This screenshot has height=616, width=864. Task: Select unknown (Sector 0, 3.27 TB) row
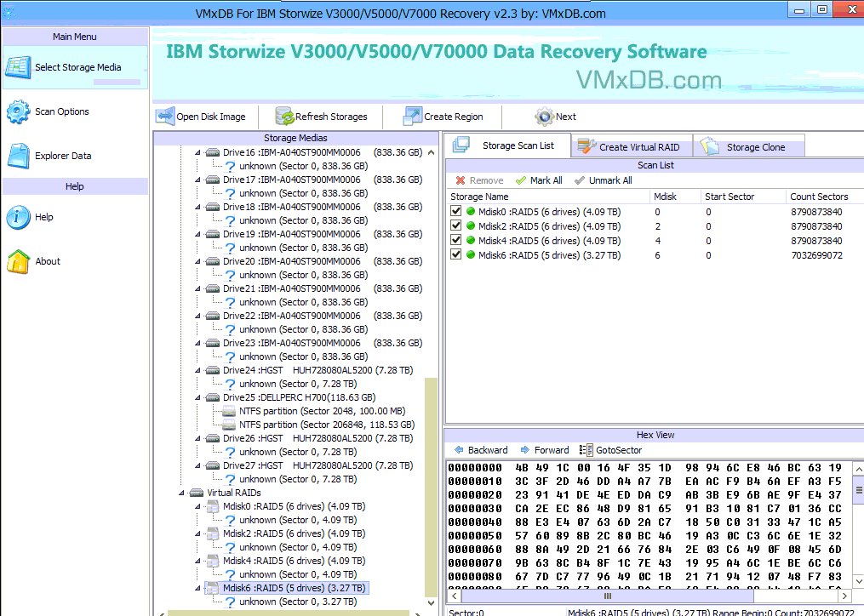tap(298, 602)
